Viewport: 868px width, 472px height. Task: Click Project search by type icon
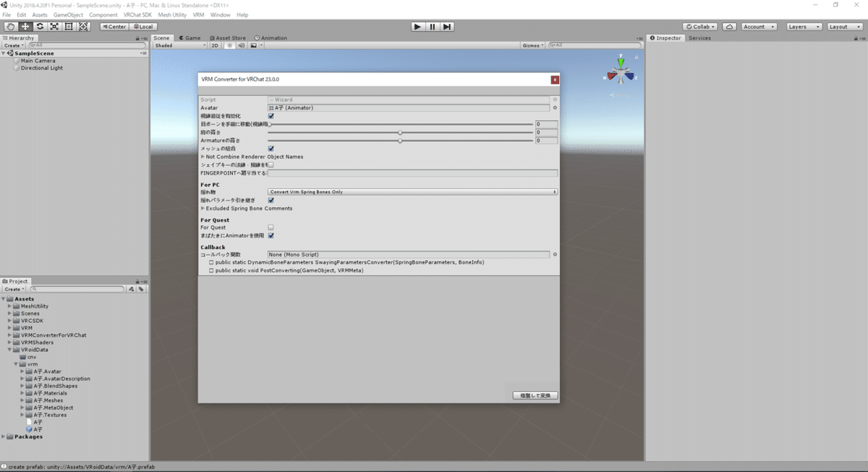[x=131, y=289]
